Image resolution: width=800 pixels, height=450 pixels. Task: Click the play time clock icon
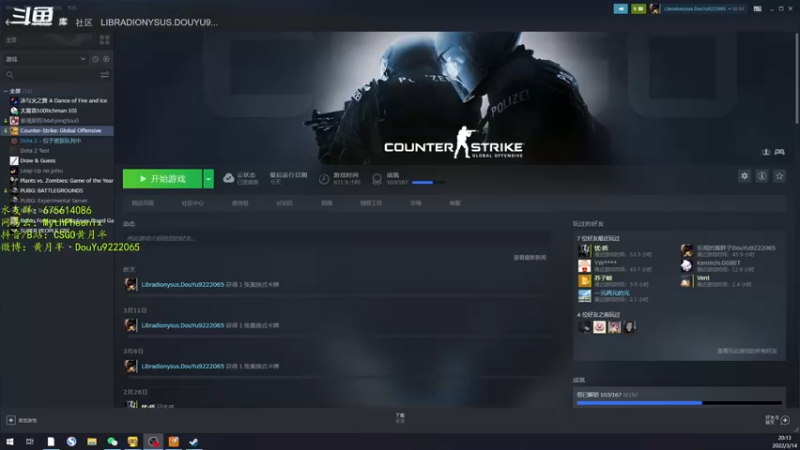(324, 179)
